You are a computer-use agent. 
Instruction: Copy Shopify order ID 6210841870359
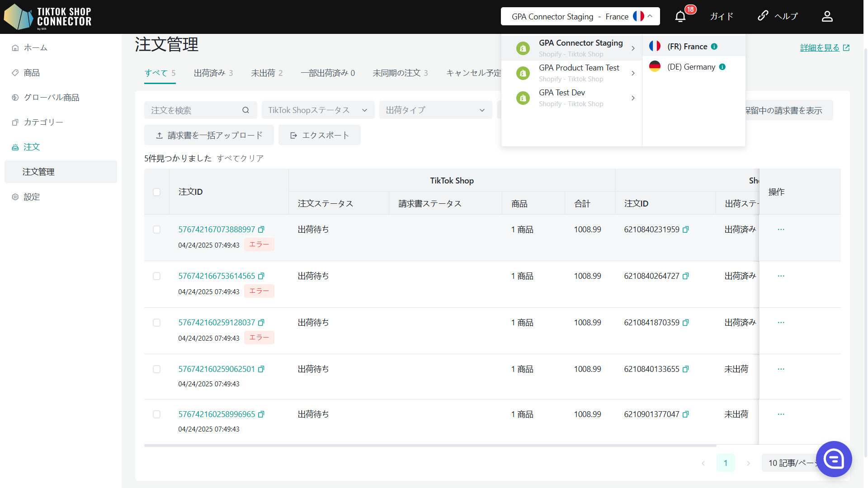coord(686,323)
